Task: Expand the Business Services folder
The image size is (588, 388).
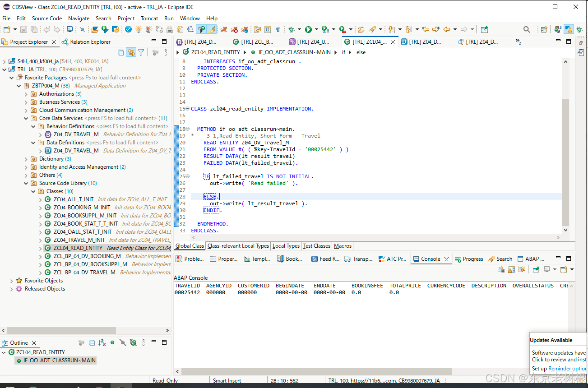Action: click(x=26, y=102)
